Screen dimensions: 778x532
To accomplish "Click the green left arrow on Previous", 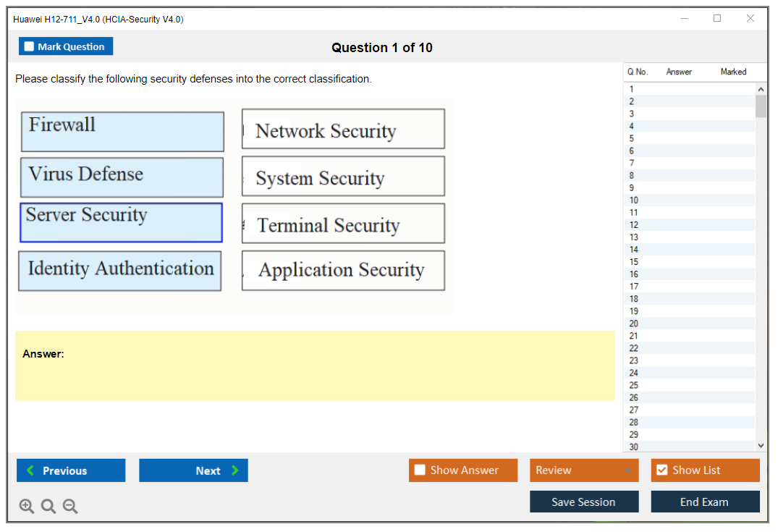I will click(30, 470).
